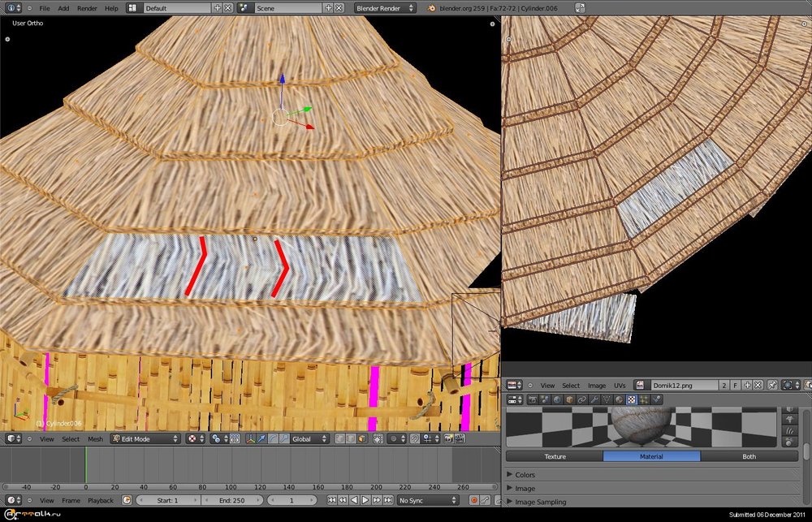Open the Blender Render engine dropdown
The height and width of the screenshot is (522, 812).
385,7
